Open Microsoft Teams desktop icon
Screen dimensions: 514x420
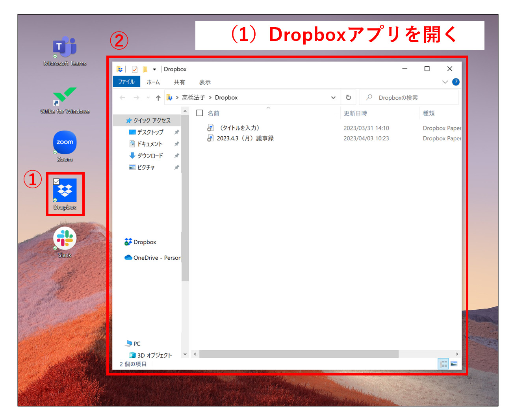(x=65, y=51)
